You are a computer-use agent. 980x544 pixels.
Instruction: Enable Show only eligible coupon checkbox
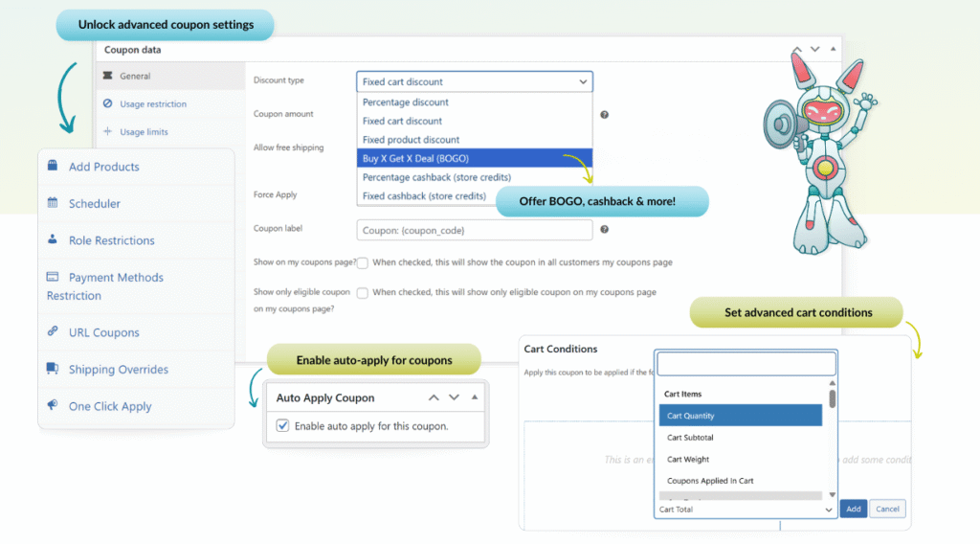[363, 293]
